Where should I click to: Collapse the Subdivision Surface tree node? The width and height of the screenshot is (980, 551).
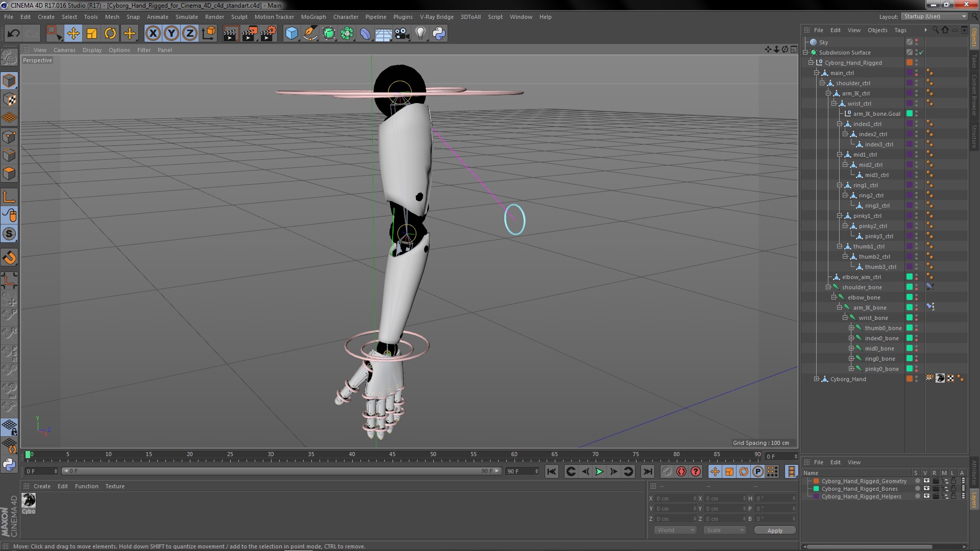(805, 53)
